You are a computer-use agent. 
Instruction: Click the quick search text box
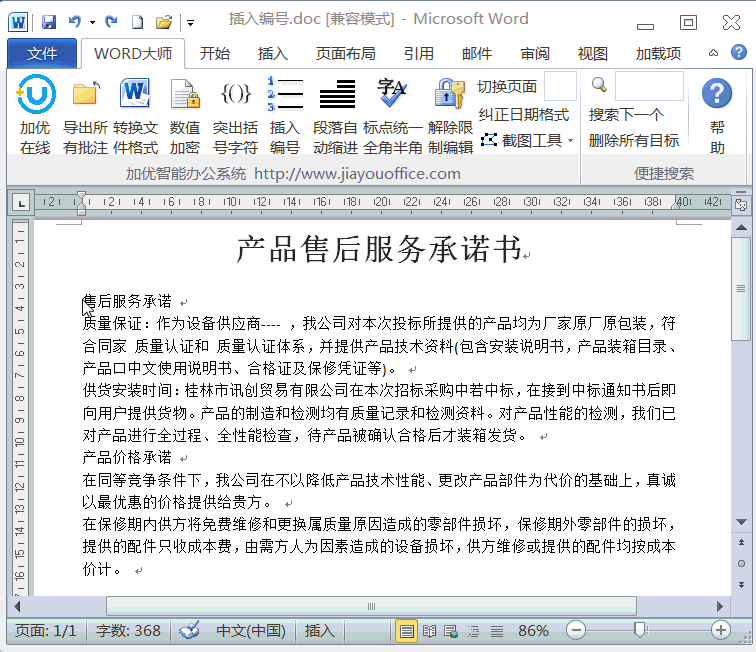[649, 86]
